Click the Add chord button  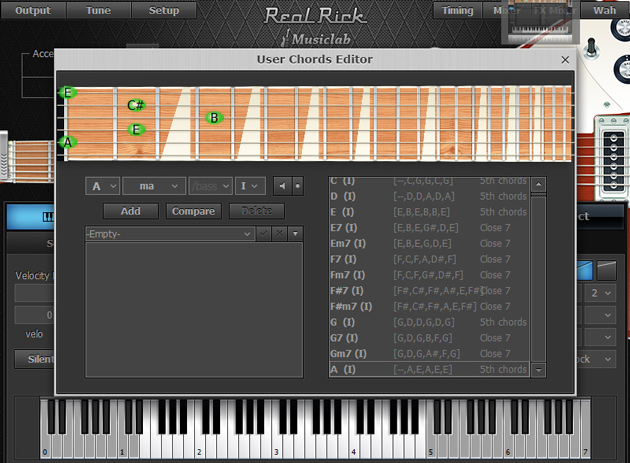coord(131,211)
